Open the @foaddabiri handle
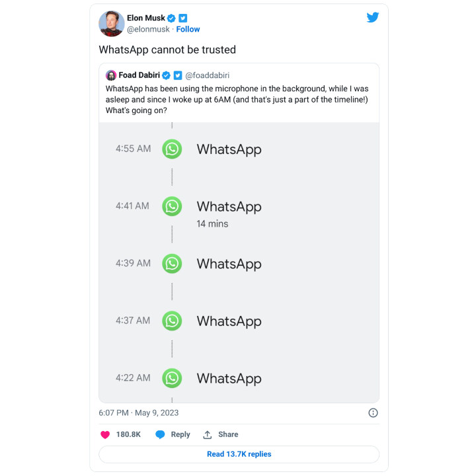476x476 pixels. pos(206,75)
